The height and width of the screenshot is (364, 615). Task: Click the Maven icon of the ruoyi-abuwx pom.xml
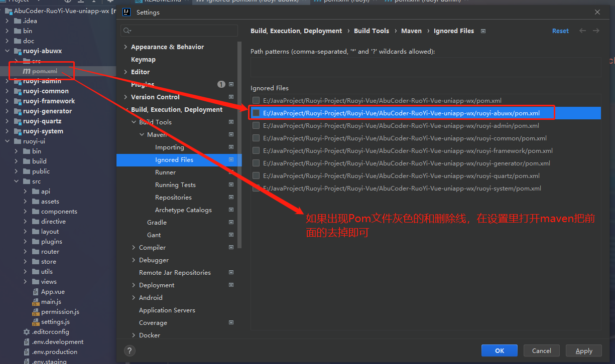tap(27, 71)
